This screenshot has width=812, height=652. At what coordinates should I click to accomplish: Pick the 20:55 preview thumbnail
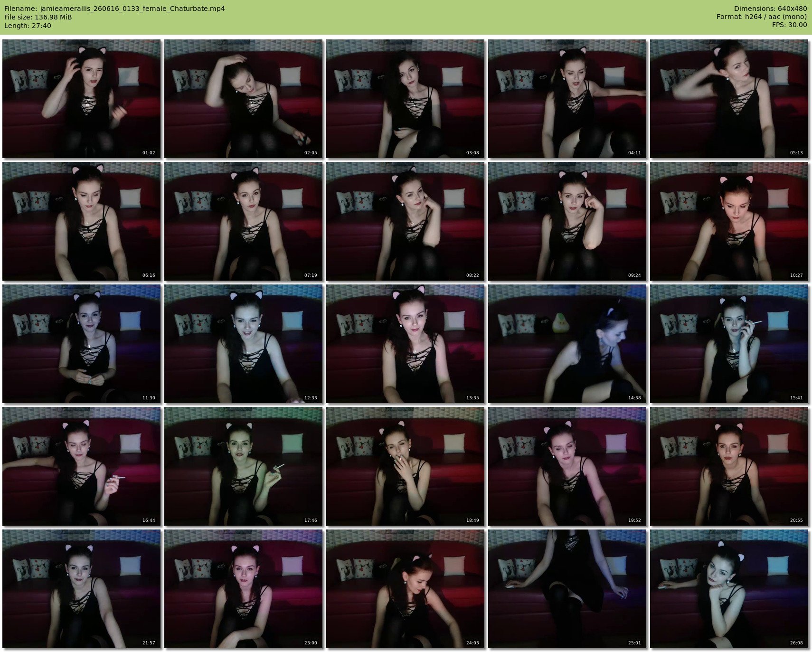(x=729, y=466)
